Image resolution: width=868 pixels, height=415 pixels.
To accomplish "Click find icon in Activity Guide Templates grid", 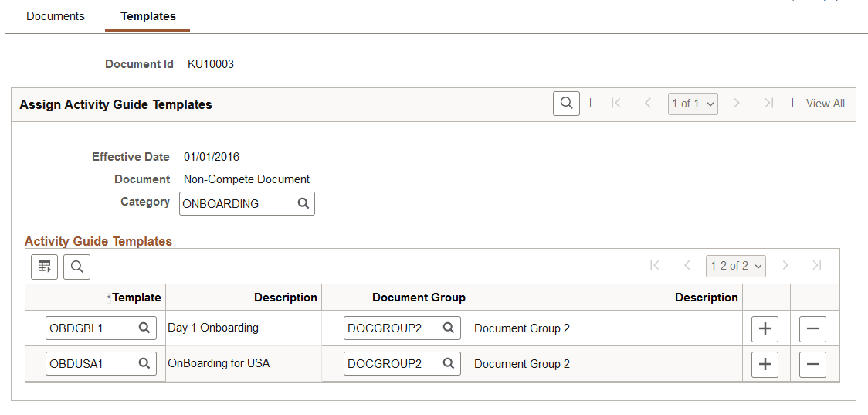I will click(x=76, y=267).
